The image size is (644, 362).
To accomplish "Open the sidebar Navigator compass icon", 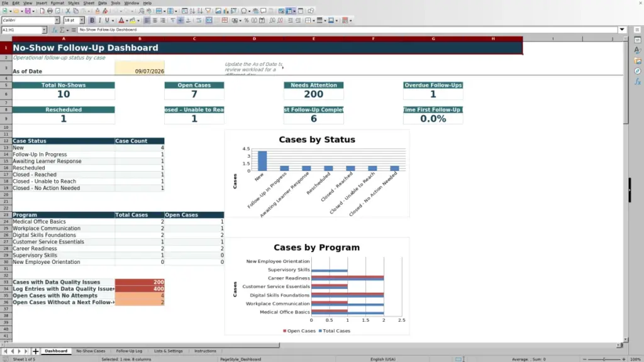I will 637,71.
